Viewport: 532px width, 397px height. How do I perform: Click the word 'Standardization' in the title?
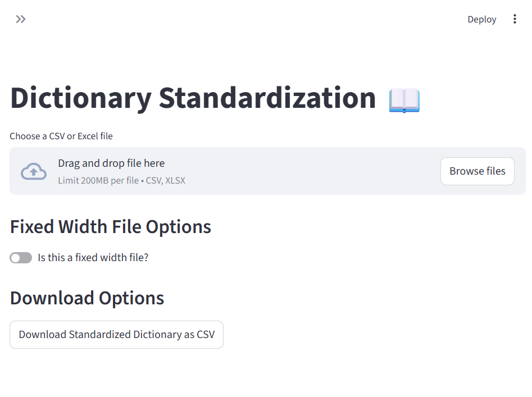[x=267, y=98]
